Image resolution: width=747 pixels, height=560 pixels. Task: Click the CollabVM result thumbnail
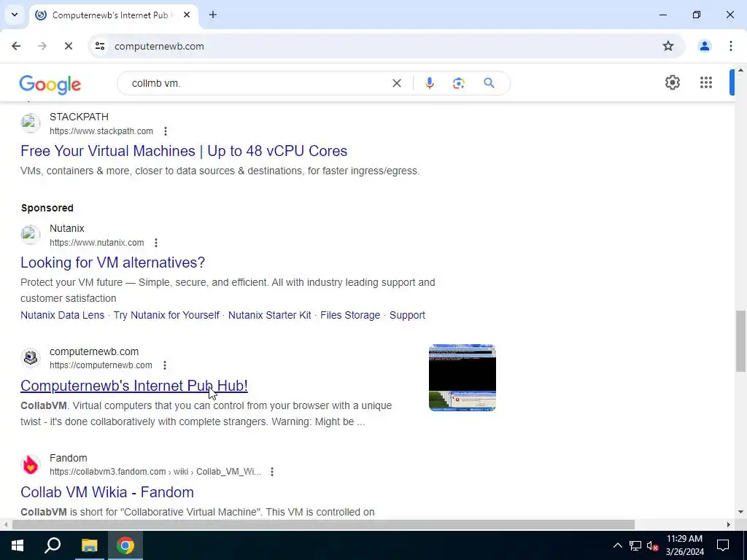tap(462, 378)
